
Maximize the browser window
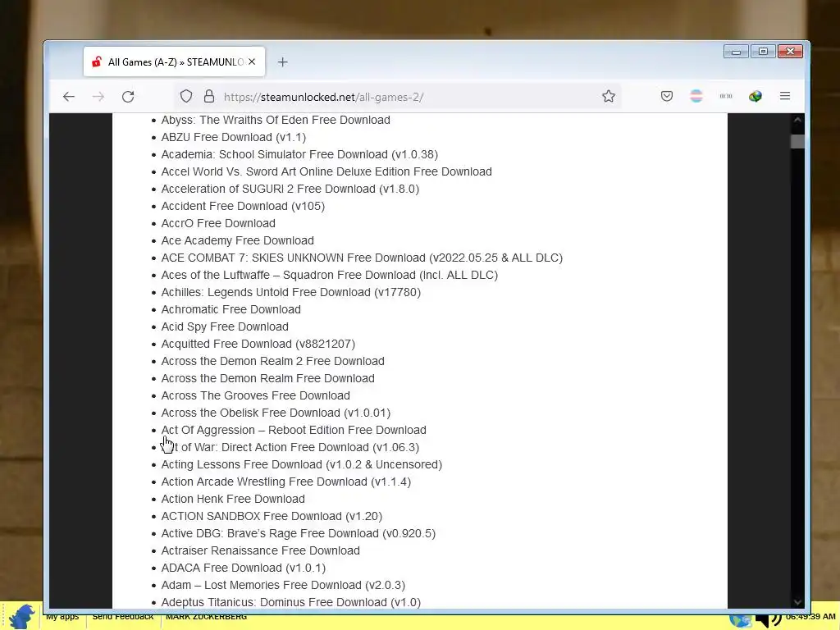(x=764, y=52)
